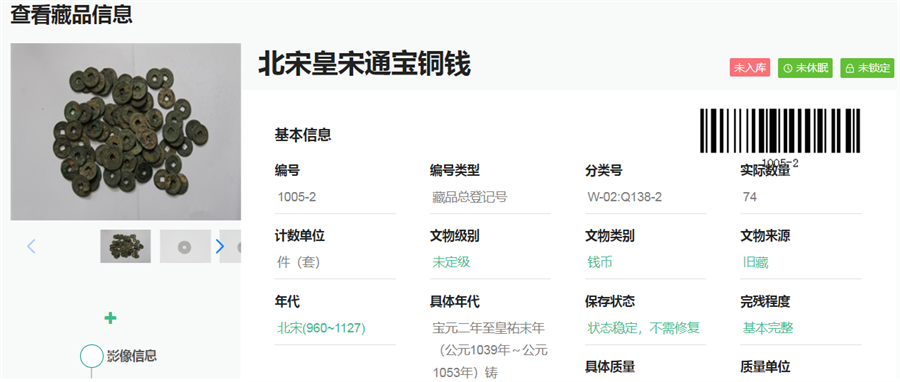Viewport: 900px width, 382px height.
Task: Click the 查看藏品信息 page heading
Action: click(x=72, y=14)
